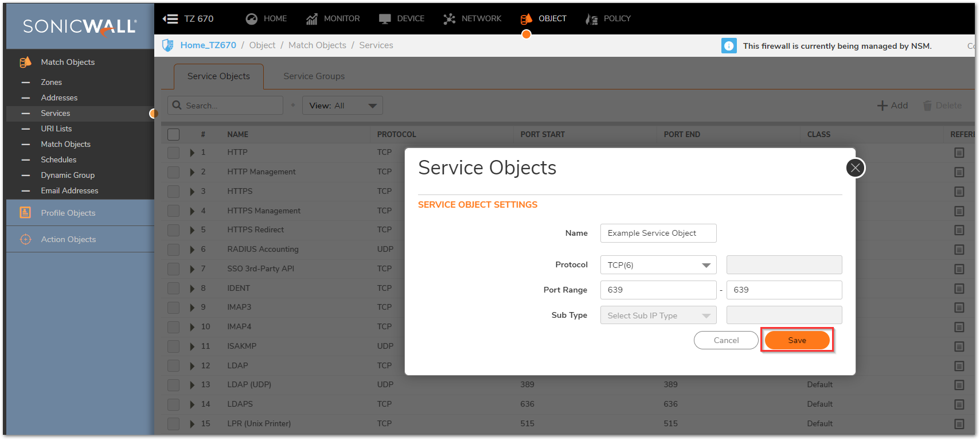980x440 pixels.
Task: Open Addresses in the sidebar
Action: pos(59,98)
